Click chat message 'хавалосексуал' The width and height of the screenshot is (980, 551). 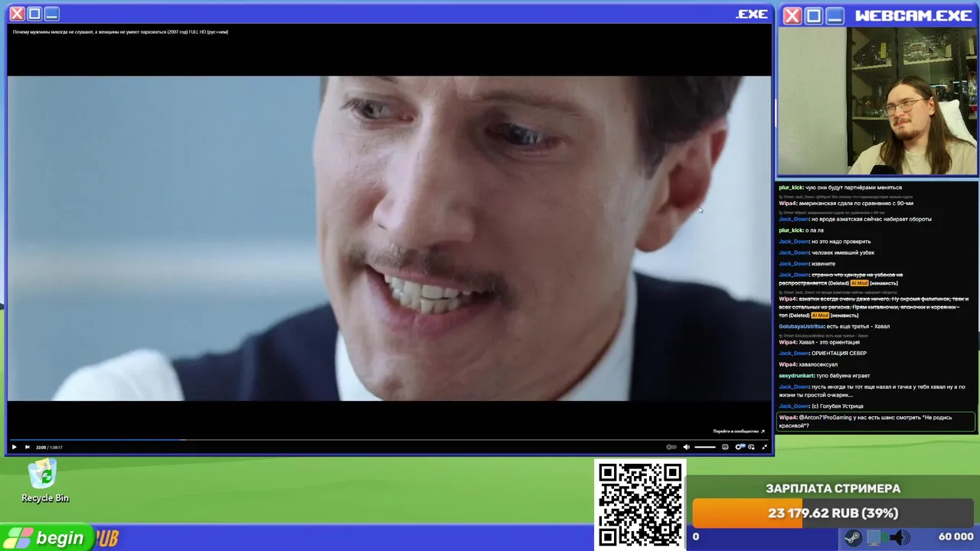click(818, 364)
